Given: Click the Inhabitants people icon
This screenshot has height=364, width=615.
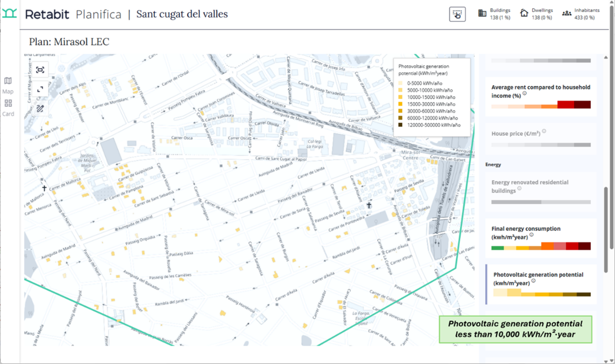Looking at the screenshot, I should click(x=567, y=13).
